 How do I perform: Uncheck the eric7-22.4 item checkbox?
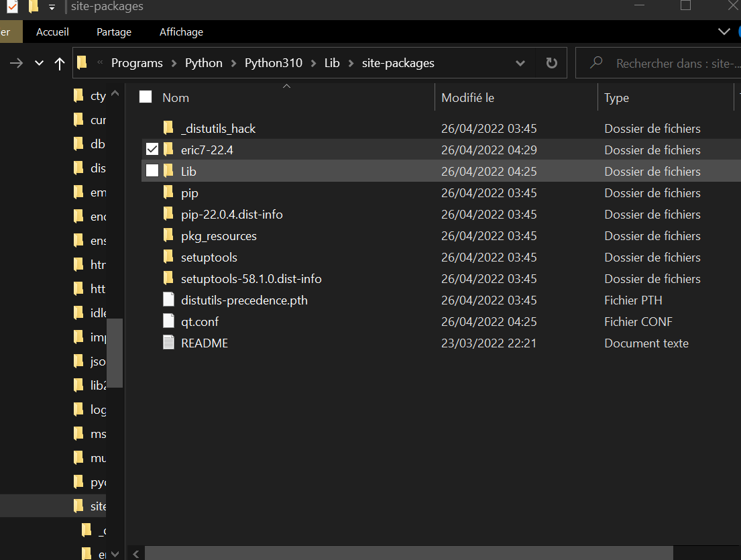(152, 150)
